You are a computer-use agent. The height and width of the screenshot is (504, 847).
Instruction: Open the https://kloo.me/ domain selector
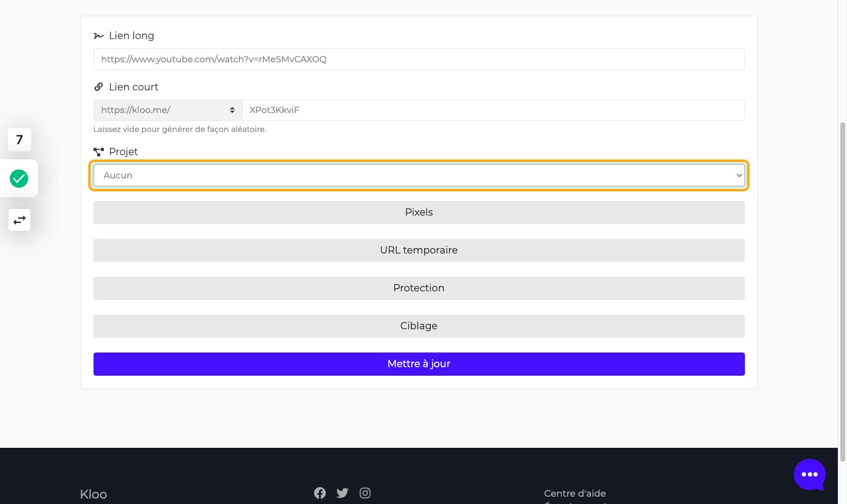tap(168, 110)
